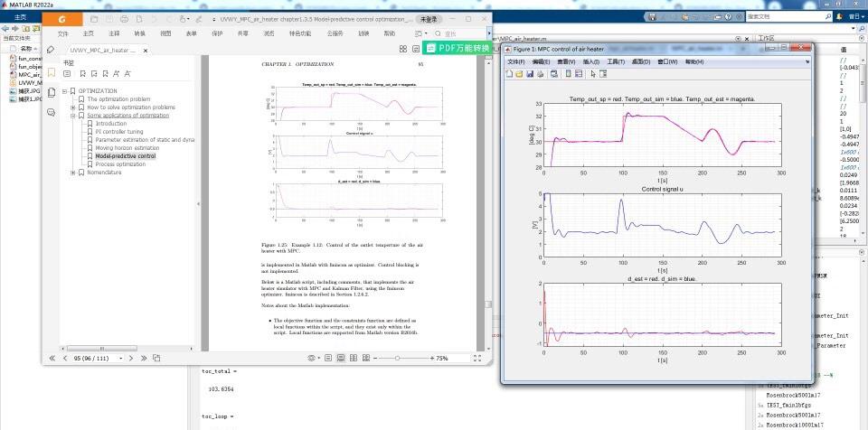Click the zoom in plus in PDF status bar

pos(432,359)
